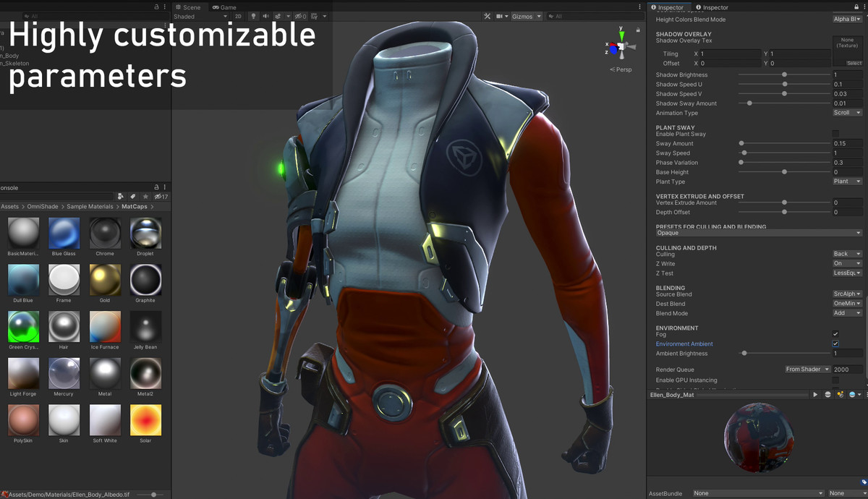Click the favorites star icon in Project

(145, 196)
